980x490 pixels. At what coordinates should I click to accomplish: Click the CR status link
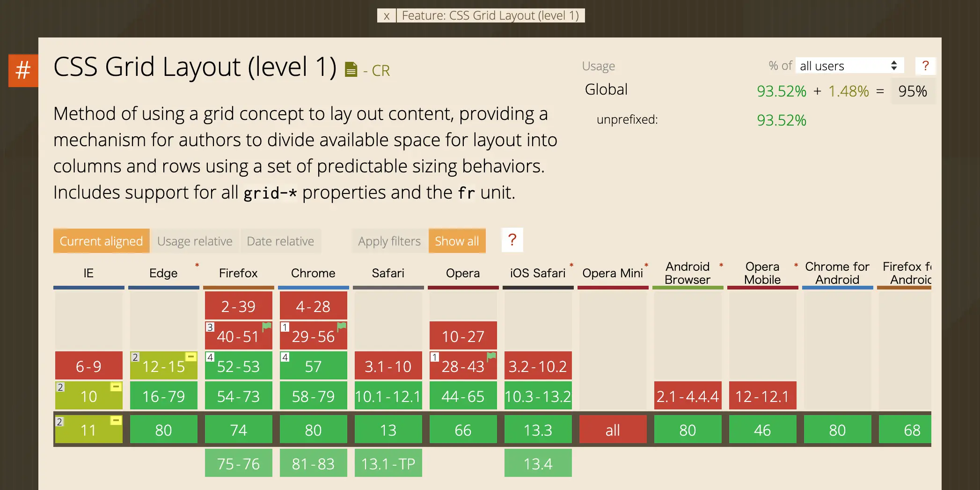click(x=380, y=71)
